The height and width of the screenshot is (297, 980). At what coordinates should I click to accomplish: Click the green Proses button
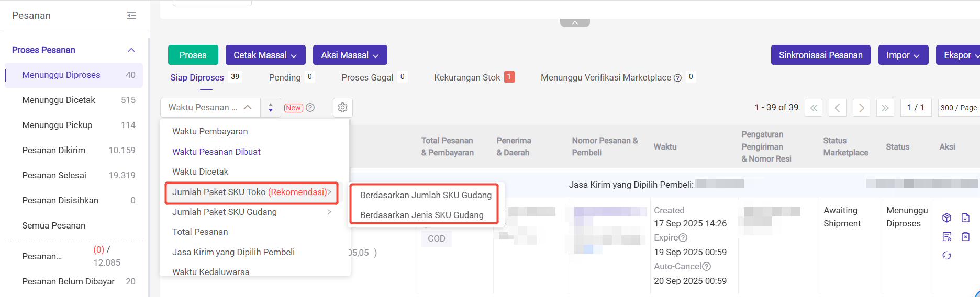pos(193,55)
